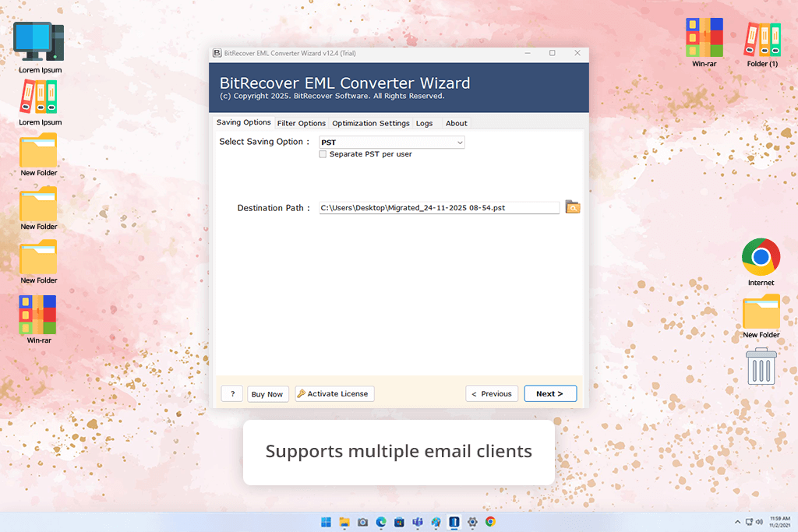The height and width of the screenshot is (532, 798).
Task: Click inside the Destination Path field
Action: 440,207
